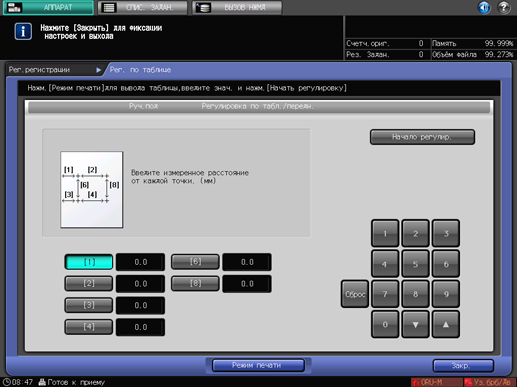Select measurement point [4] button
This screenshot has width=517, height=387.
pos(89,327)
